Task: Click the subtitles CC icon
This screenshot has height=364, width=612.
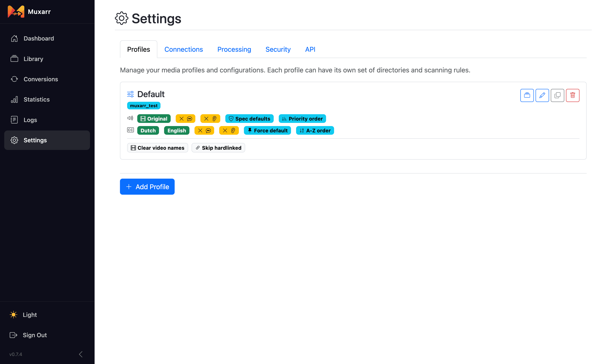Action: tap(131, 130)
